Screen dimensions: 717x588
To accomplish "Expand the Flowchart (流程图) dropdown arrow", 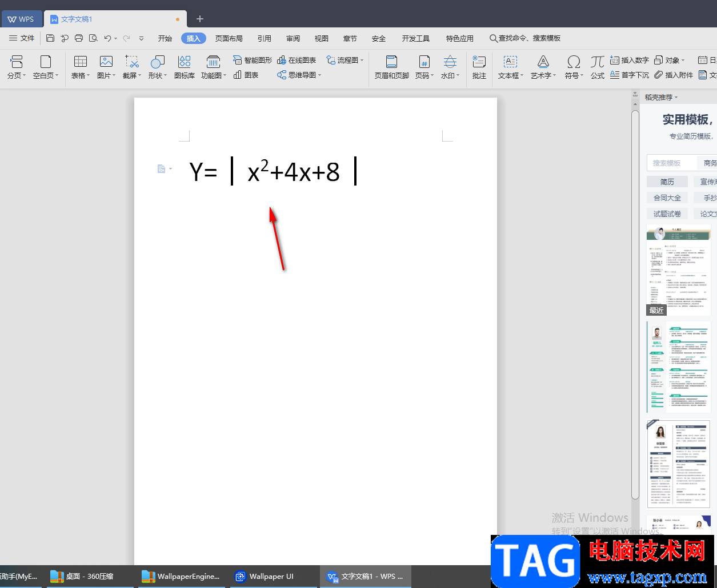I will [x=362, y=60].
